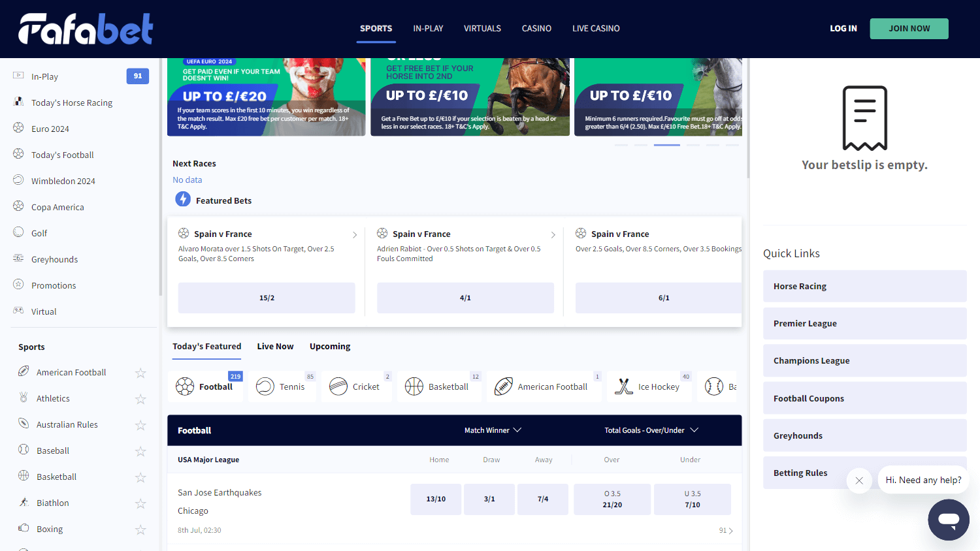Dismiss the chat help popup
This screenshot has width=980, height=551.
(x=859, y=480)
